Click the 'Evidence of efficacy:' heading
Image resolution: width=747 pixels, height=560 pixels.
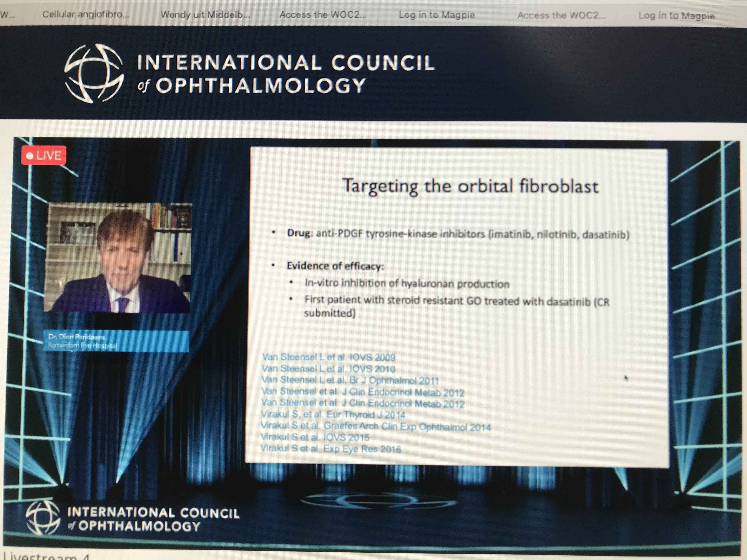pyautogui.click(x=335, y=266)
